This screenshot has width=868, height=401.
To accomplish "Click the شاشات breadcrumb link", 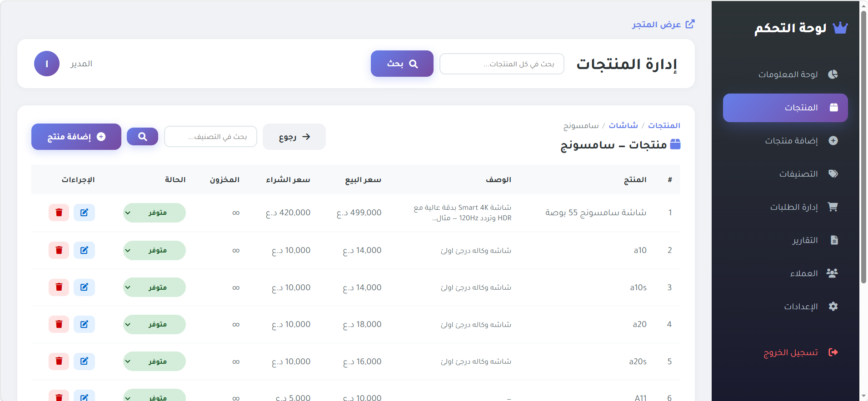I will pyautogui.click(x=623, y=125).
